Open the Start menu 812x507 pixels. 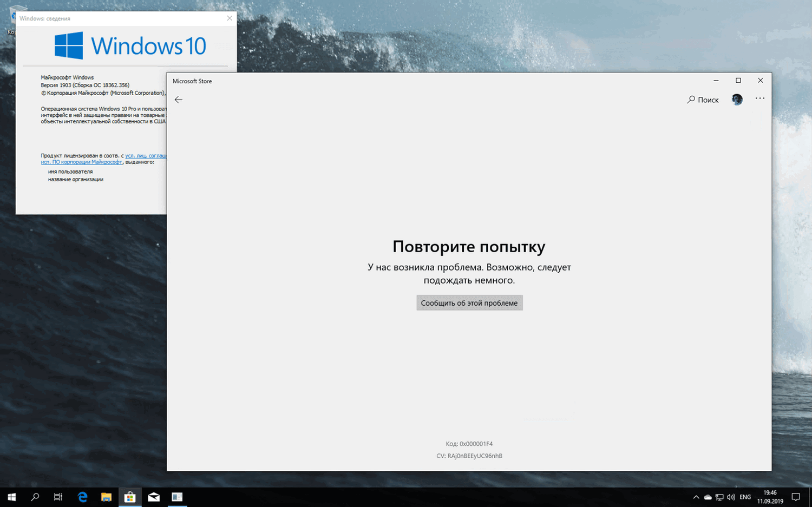[11, 497]
